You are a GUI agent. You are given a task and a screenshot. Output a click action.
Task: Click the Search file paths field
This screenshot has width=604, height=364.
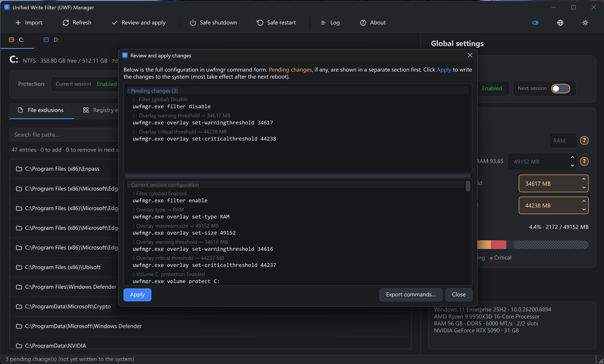click(x=64, y=135)
